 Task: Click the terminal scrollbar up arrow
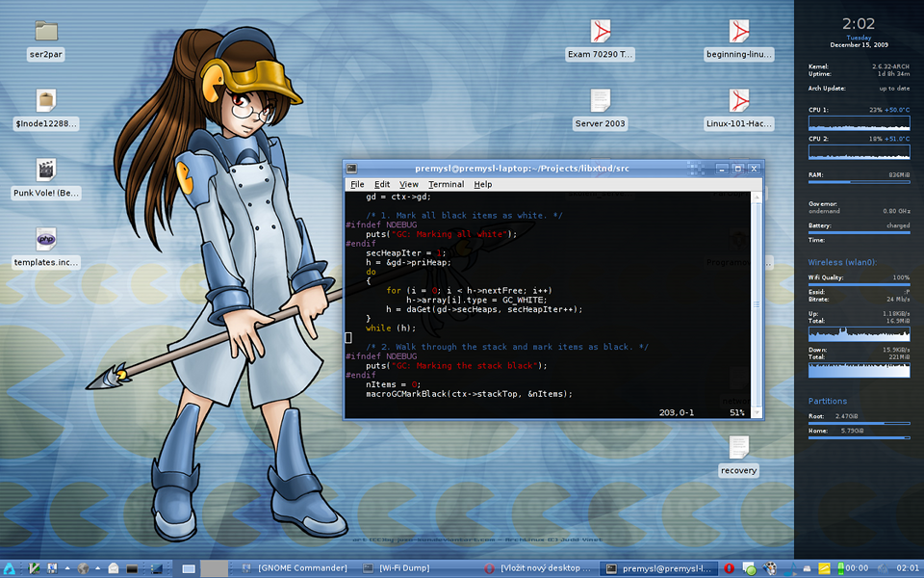757,197
